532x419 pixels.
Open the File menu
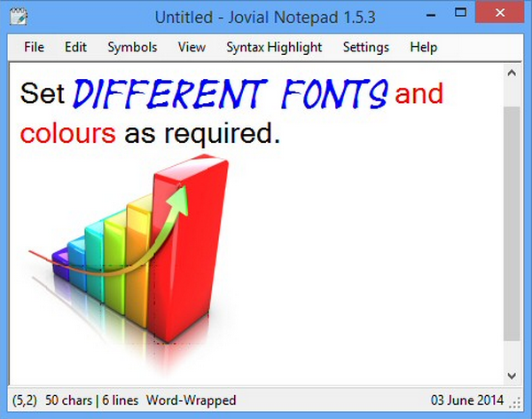click(34, 47)
